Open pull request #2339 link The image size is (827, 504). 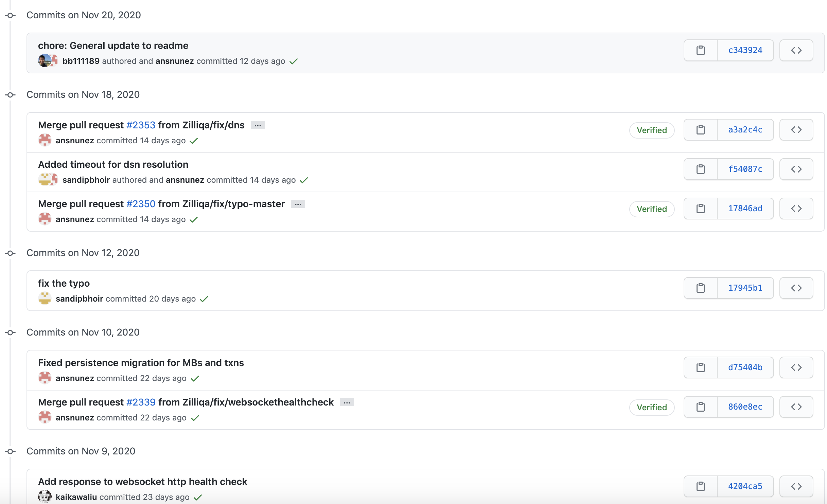(141, 402)
